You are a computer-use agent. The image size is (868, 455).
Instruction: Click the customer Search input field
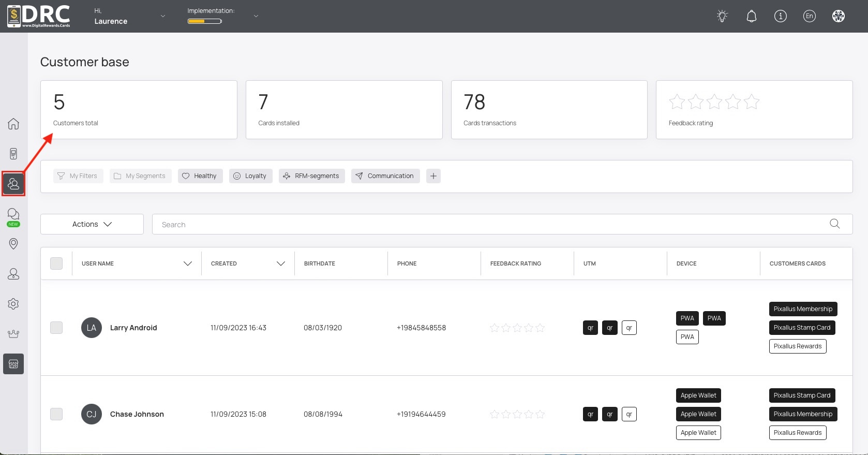pyautogui.click(x=491, y=224)
